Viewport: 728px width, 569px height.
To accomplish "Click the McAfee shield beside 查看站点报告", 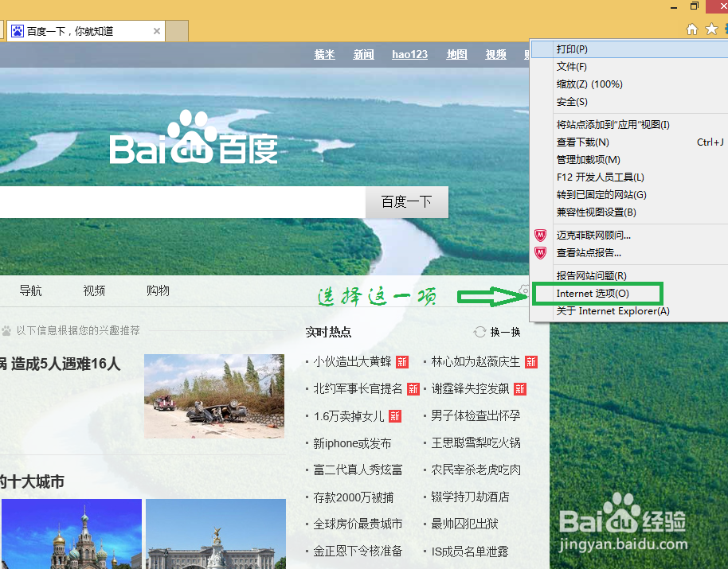I will 541,253.
